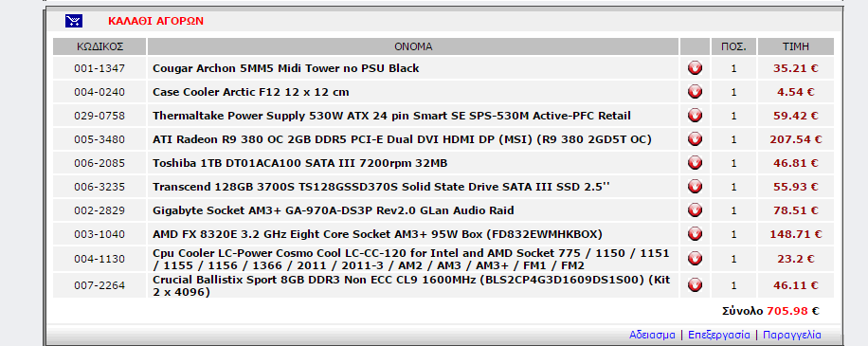Select the AMD FX 8320E product name
This screenshot has height=346, width=868.
pos(377,234)
